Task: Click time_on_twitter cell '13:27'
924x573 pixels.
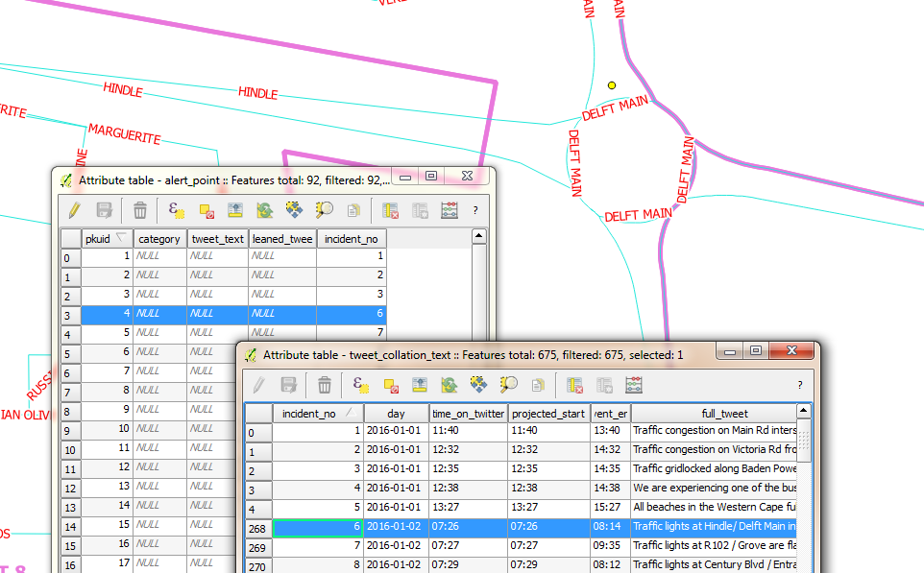Action: pyautogui.click(x=468, y=507)
